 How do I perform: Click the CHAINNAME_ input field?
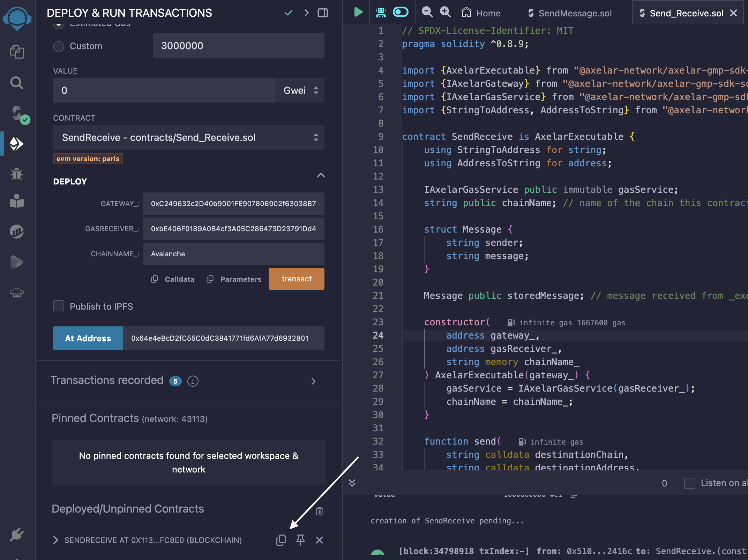point(233,254)
